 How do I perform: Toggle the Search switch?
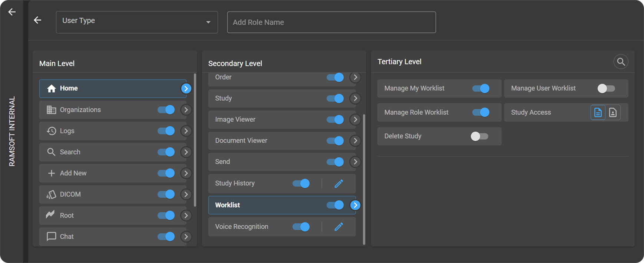pos(166,152)
